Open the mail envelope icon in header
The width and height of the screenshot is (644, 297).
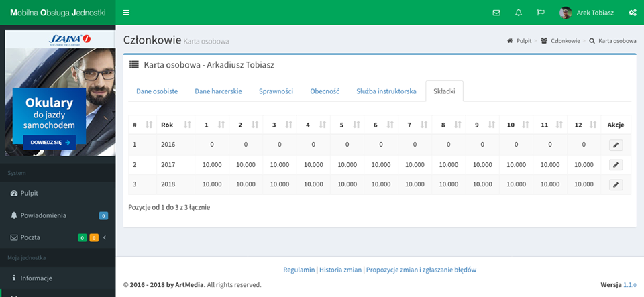point(496,13)
